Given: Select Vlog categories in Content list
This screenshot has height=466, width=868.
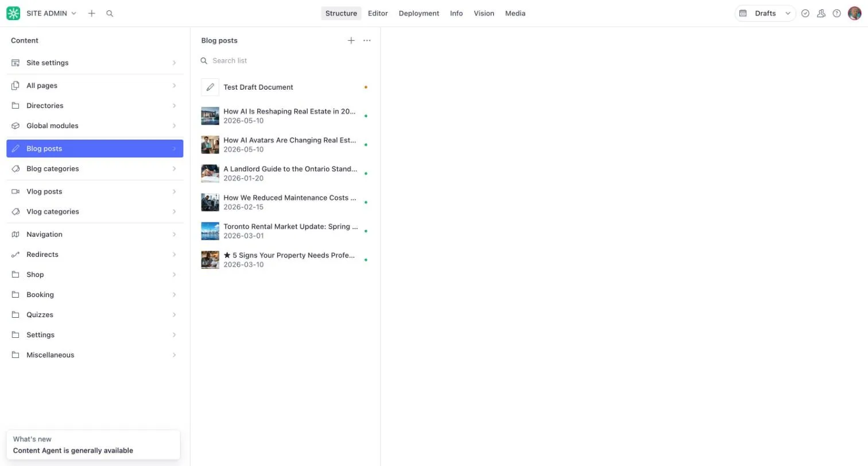Looking at the screenshot, I should (95, 211).
